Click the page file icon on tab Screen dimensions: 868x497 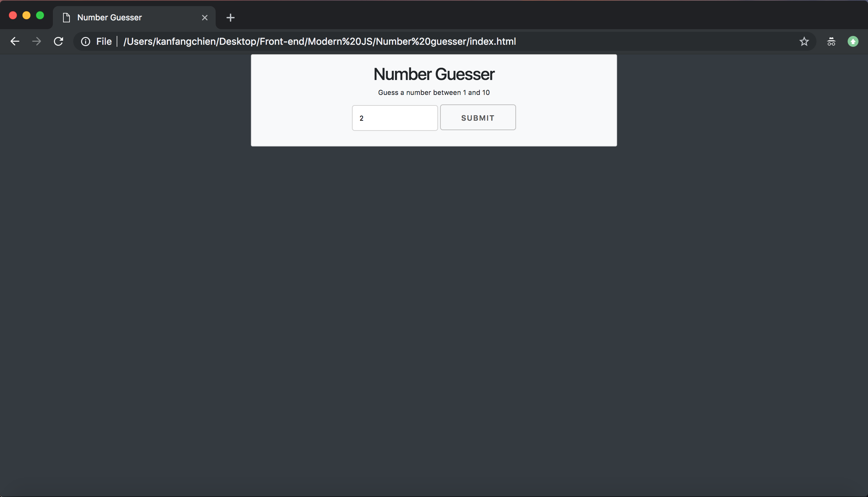pos(66,17)
